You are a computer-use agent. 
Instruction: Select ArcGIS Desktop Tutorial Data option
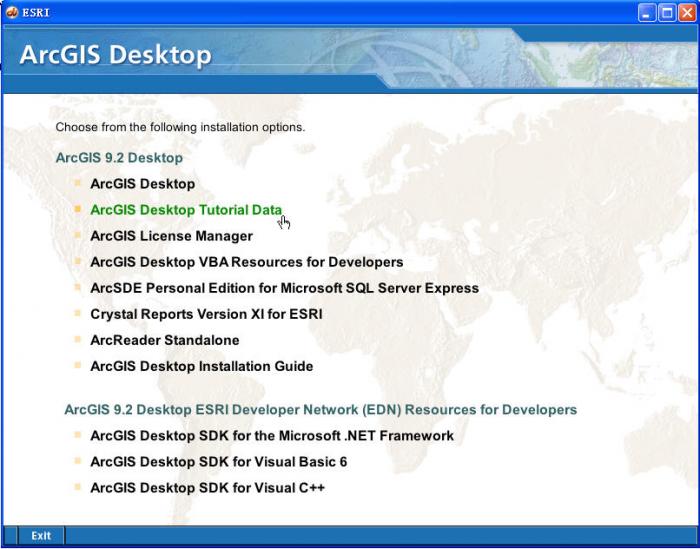(185, 210)
